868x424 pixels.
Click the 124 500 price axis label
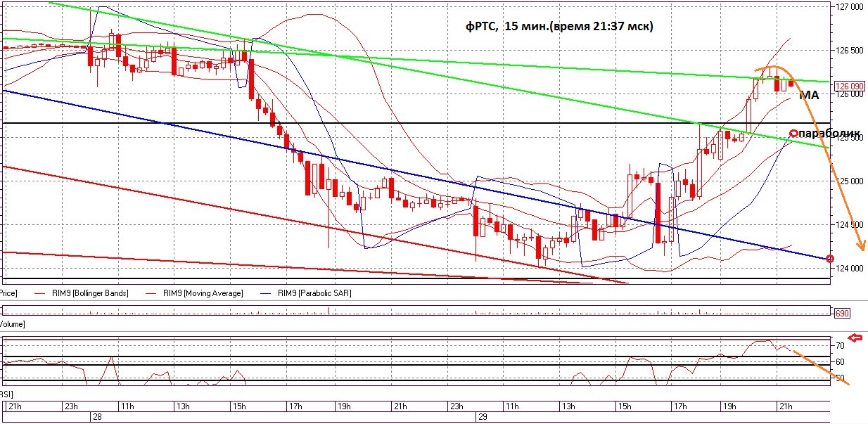click(849, 224)
